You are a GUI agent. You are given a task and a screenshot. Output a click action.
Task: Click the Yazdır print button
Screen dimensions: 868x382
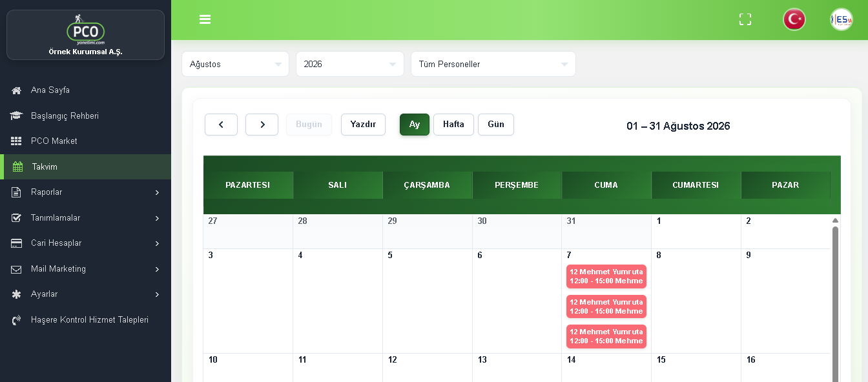tap(363, 125)
